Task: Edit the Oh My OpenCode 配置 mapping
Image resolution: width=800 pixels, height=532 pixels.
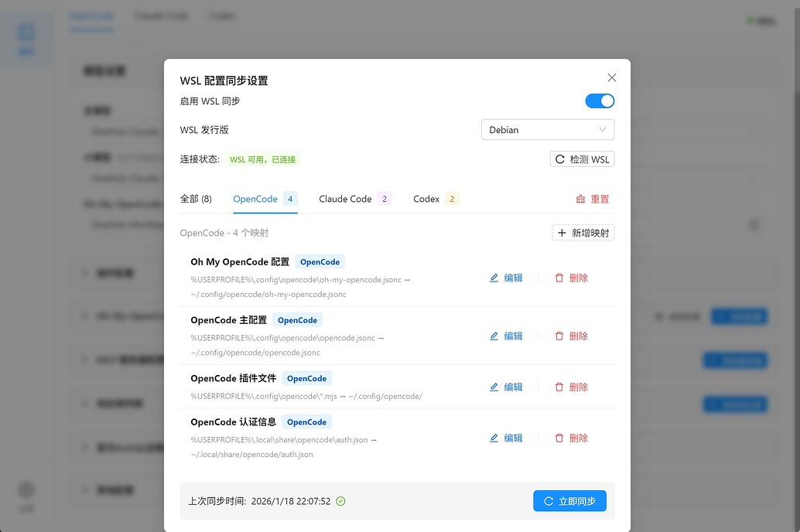Action: (x=506, y=278)
